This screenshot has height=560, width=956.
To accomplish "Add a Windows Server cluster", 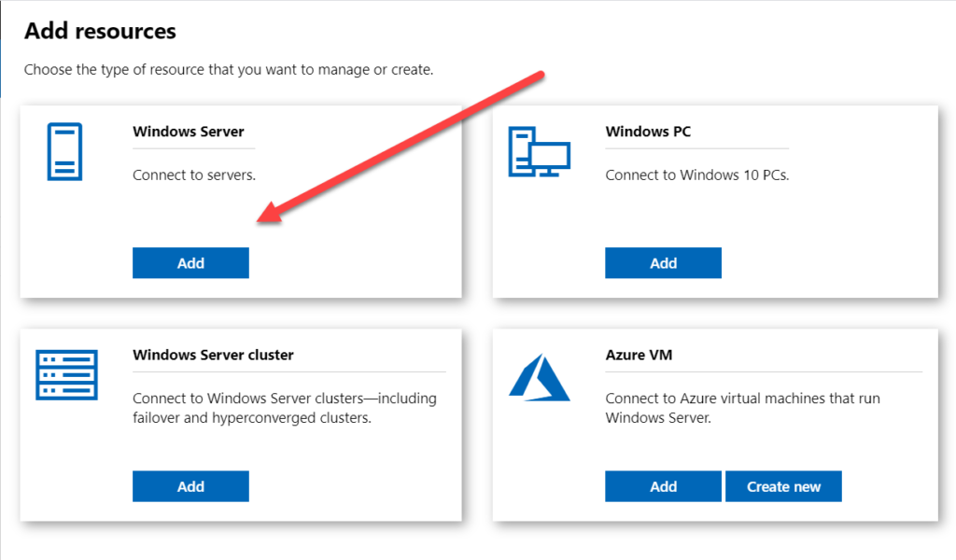I will point(190,486).
